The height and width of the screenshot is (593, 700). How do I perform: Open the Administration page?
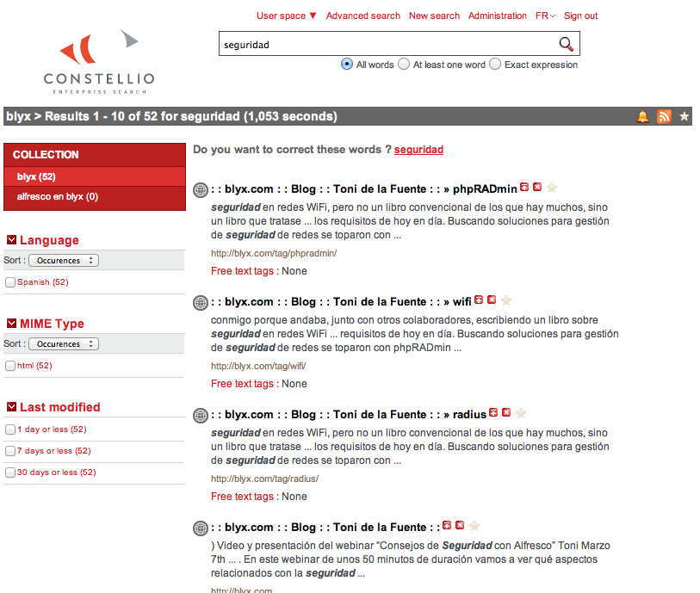pos(498,15)
